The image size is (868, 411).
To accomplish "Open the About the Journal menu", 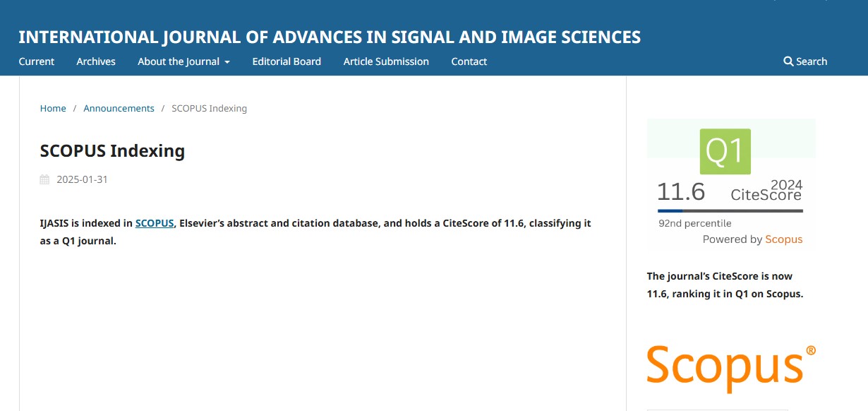I will pyautogui.click(x=183, y=61).
